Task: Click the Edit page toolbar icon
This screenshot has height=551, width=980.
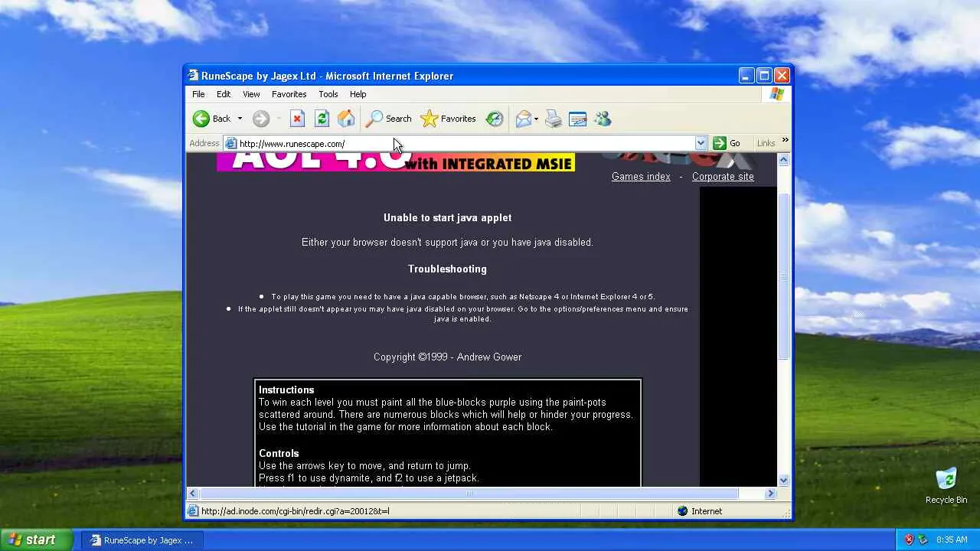Action: click(578, 119)
